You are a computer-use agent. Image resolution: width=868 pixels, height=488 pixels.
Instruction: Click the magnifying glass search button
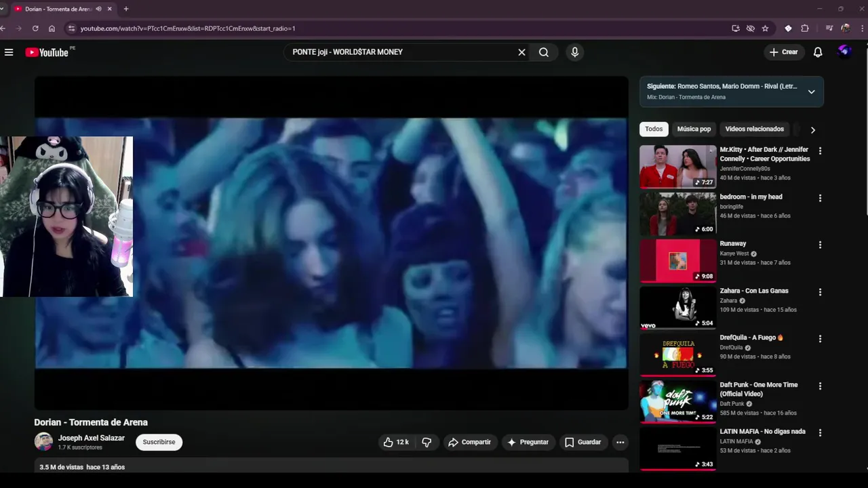(544, 52)
